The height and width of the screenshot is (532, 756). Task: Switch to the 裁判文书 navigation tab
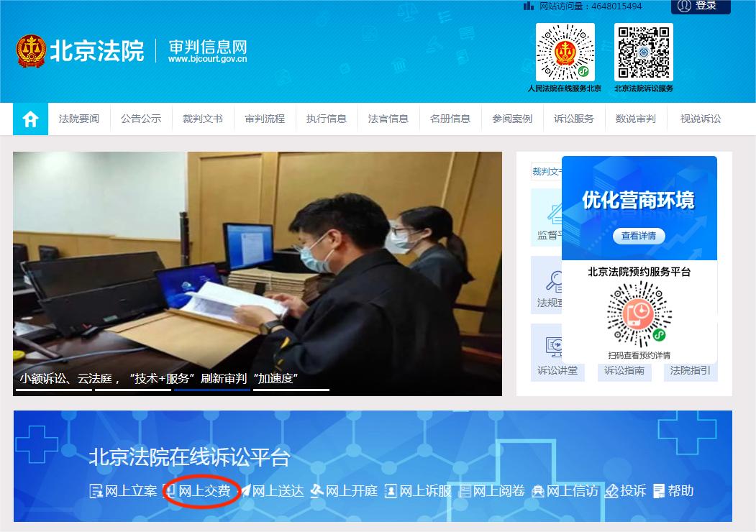[x=203, y=119]
